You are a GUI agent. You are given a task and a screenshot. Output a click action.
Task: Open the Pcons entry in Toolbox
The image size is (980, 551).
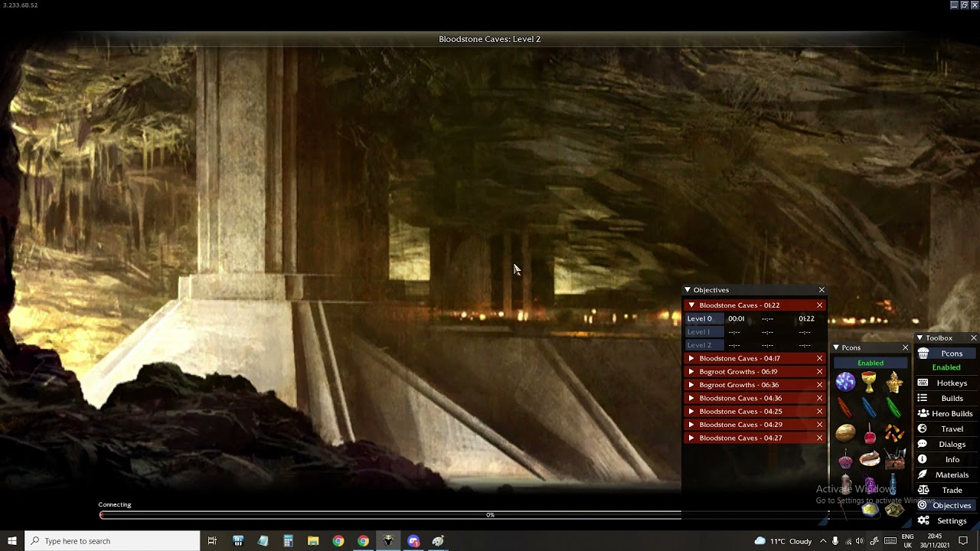pyautogui.click(x=946, y=354)
